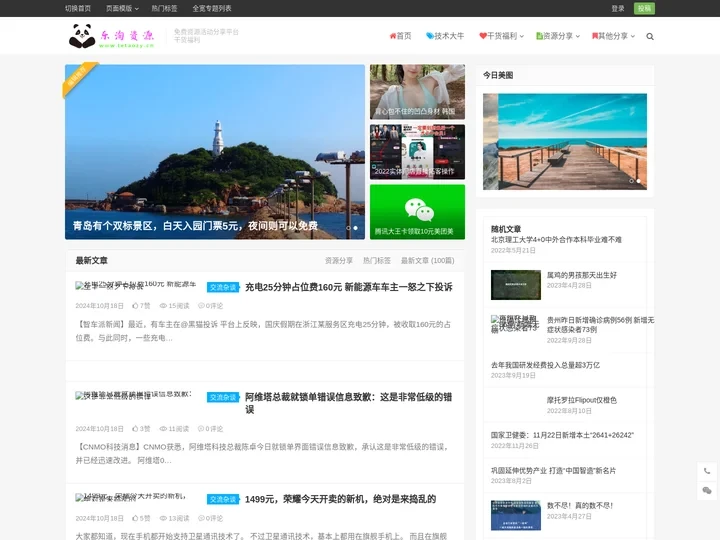Click thumbnail beside 属鸡的男孩 article

[x=516, y=285]
